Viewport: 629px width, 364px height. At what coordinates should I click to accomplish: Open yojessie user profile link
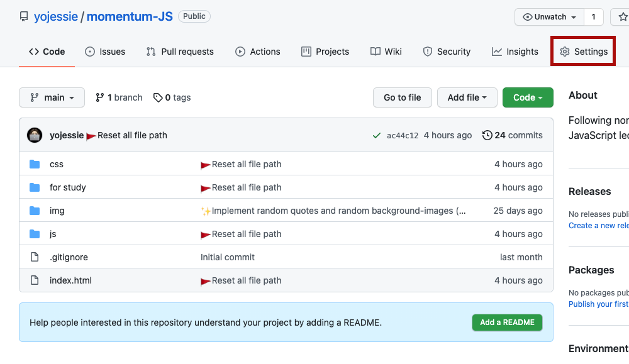pyautogui.click(x=56, y=16)
